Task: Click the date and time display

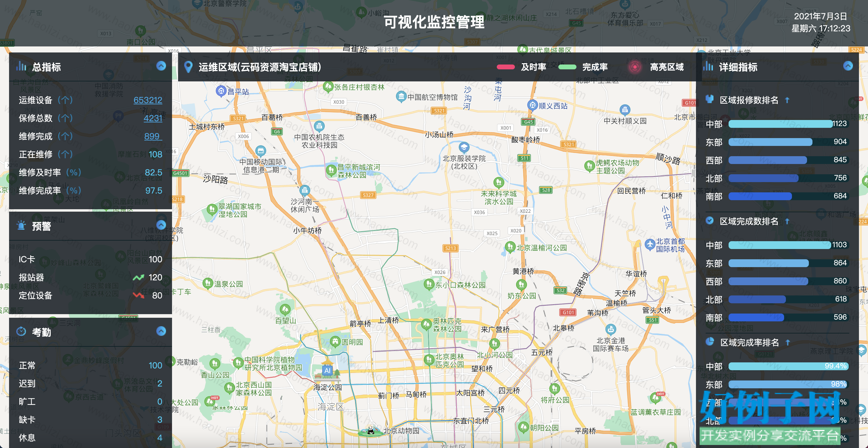Action: (821, 22)
